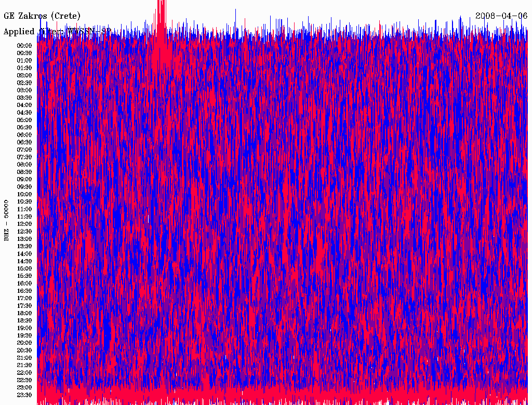Select the 2008-04-06 date label
The height and width of the screenshot is (405, 532).
click(501, 16)
